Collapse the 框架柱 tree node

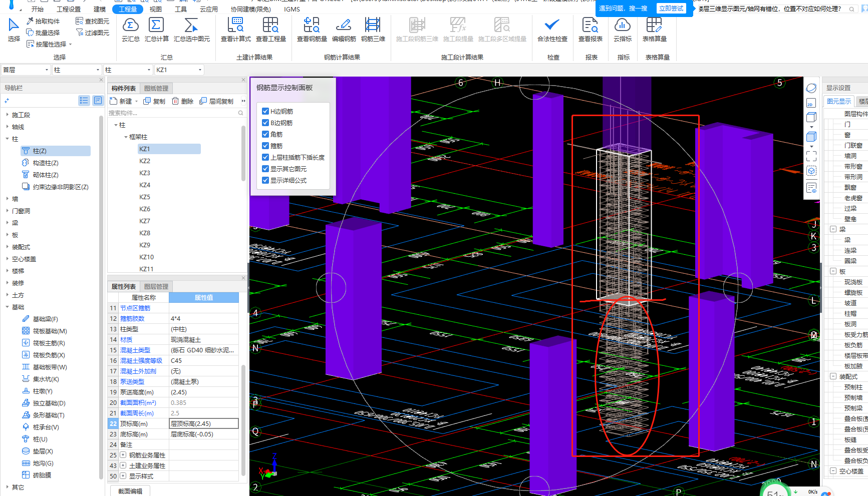click(126, 137)
